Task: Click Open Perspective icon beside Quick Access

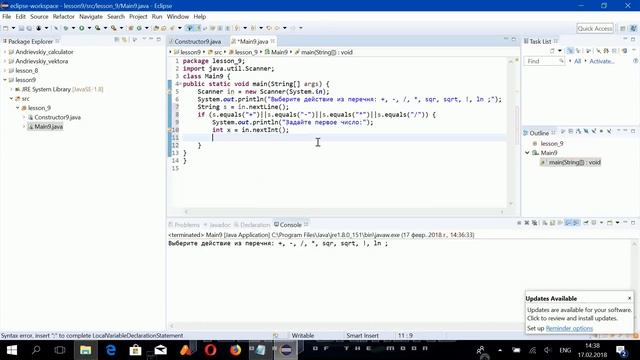Action: click(x=622, y=28)
